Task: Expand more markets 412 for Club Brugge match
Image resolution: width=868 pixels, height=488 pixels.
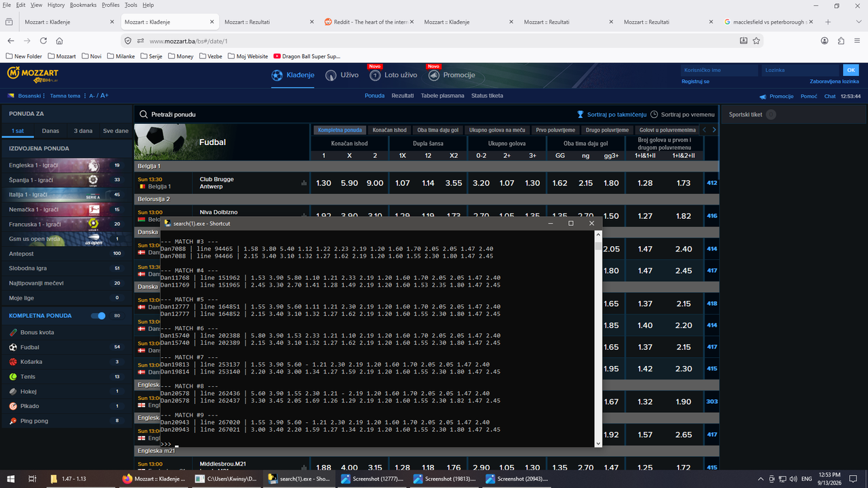Action: 711,183
